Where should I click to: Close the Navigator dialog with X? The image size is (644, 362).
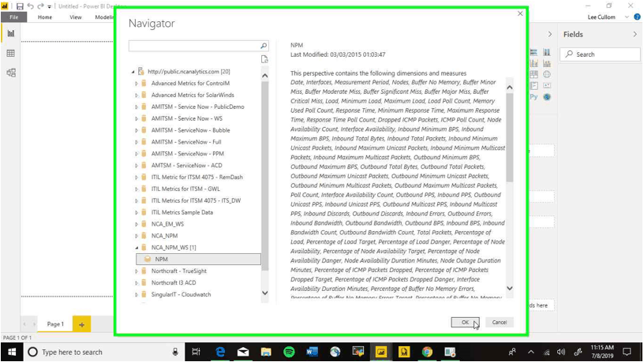[520, 13]
